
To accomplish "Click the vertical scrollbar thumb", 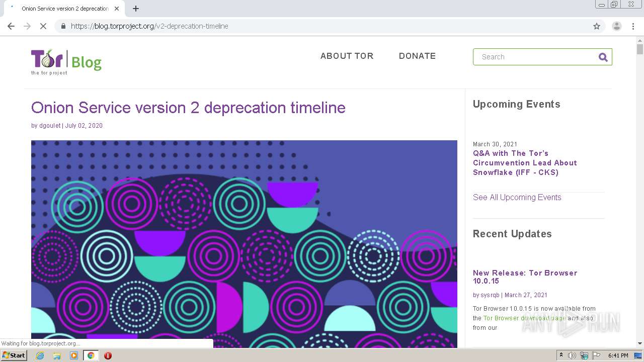I will coord(640,49).
